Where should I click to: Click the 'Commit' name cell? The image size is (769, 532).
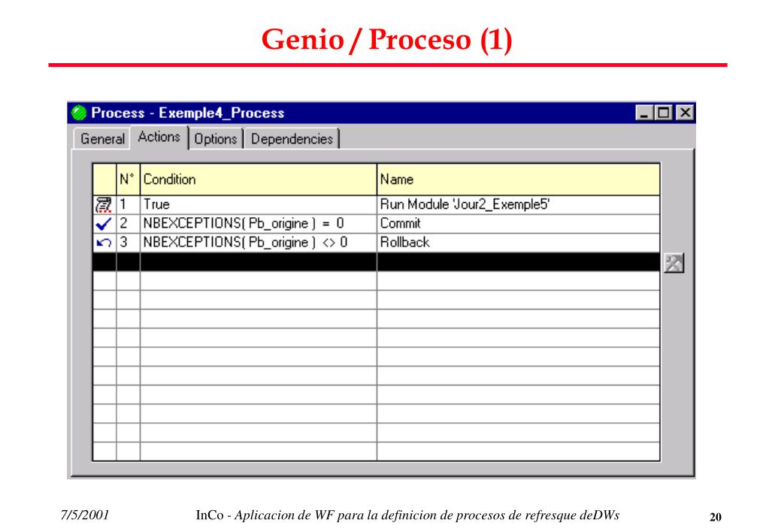(x=519, y=224)
